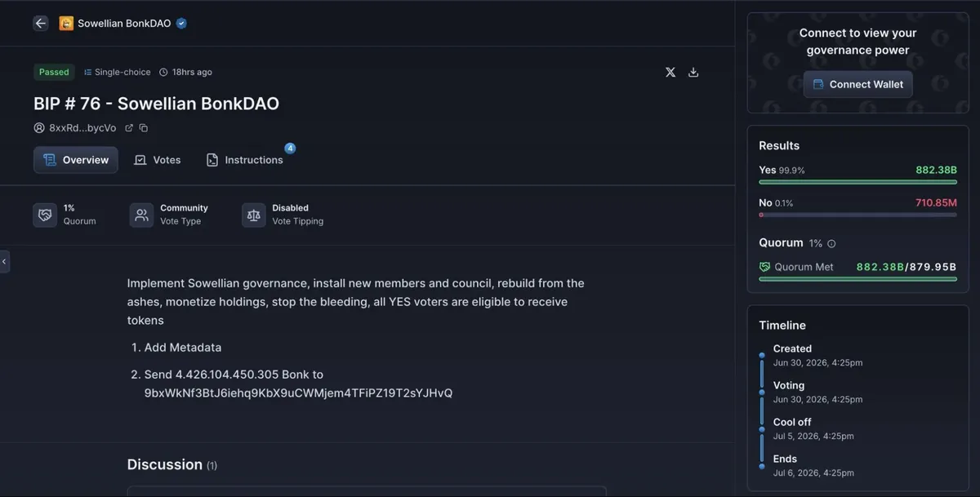Click the No total 710.85M
Screen dimensions: 980x497
tap(936, 202)
